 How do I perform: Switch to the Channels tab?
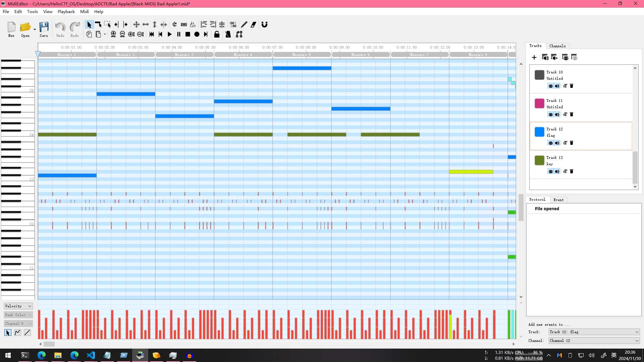click(x=557, y=46)
